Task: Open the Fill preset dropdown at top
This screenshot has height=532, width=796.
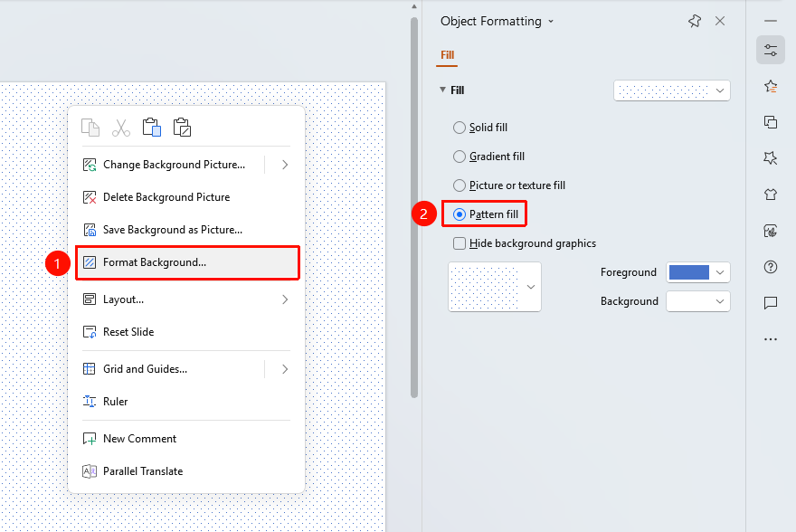Action: click(x=671, y=90)
